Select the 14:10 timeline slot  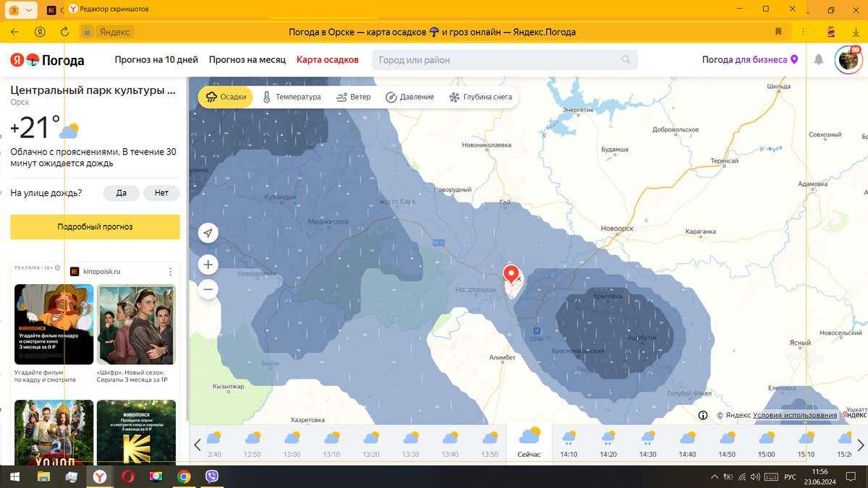pyautogui.click(x=569, y=445)
